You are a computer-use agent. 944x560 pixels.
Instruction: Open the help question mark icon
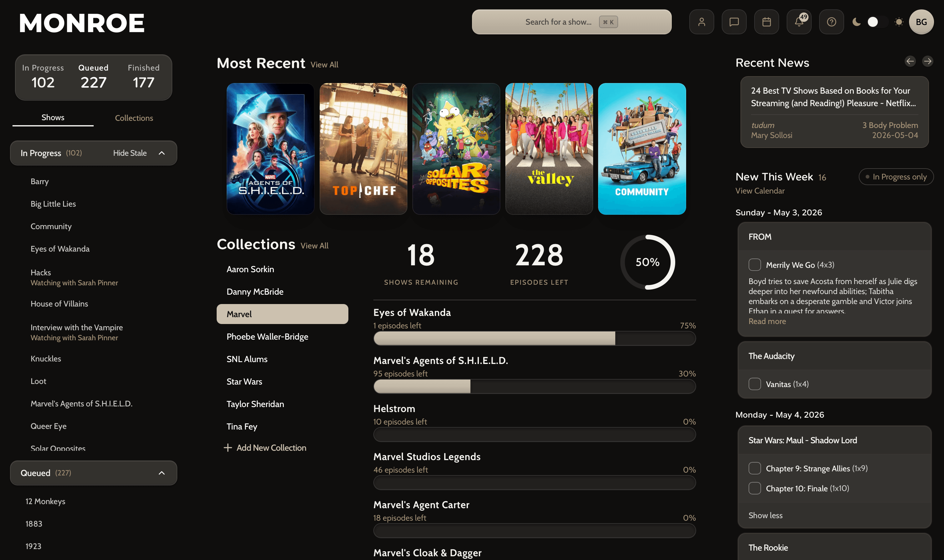(x=831, y=22)
